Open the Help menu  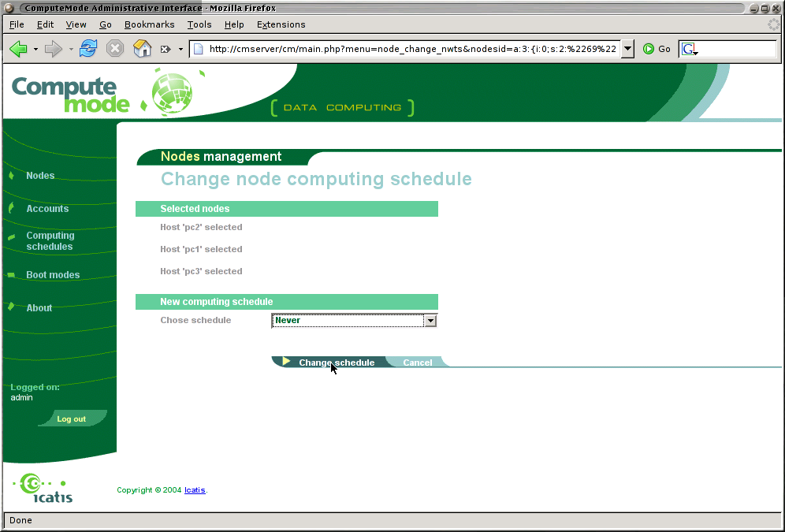pos(234,24)
